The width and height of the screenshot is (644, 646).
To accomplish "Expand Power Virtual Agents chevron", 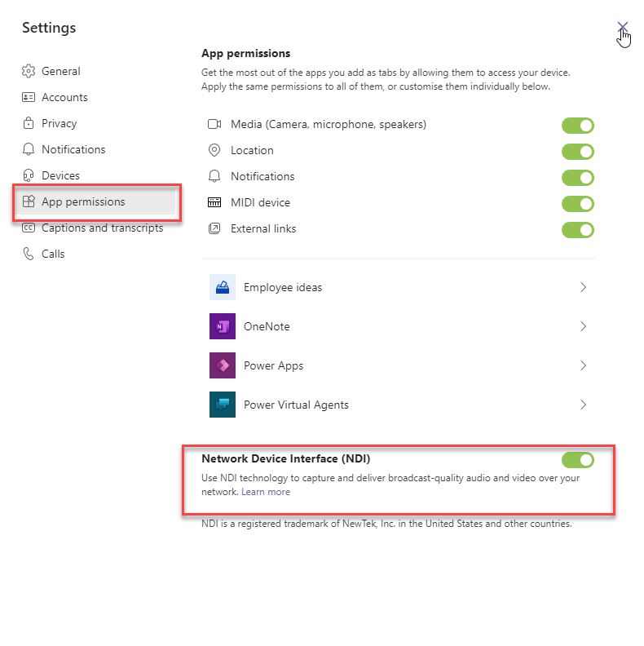I will click(583, 405).
